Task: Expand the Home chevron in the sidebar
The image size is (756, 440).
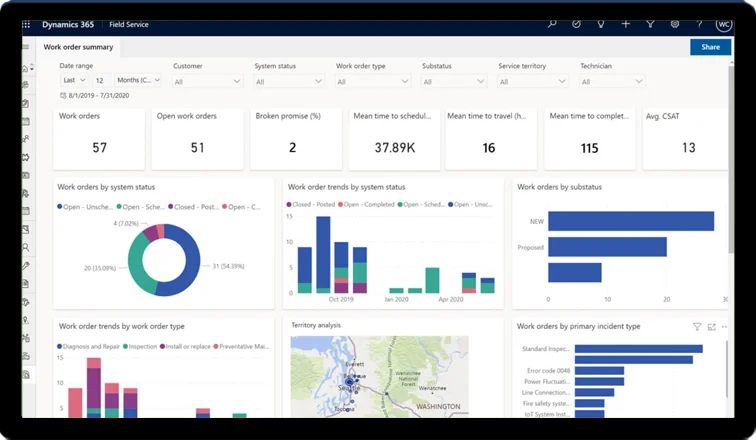Action: tap(32, 68)
